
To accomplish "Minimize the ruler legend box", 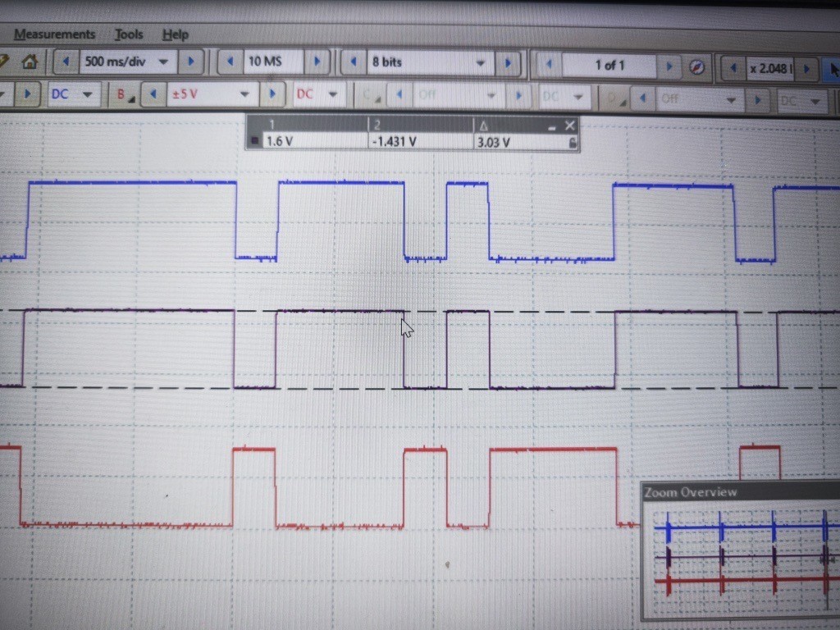I will coord(552,127).
